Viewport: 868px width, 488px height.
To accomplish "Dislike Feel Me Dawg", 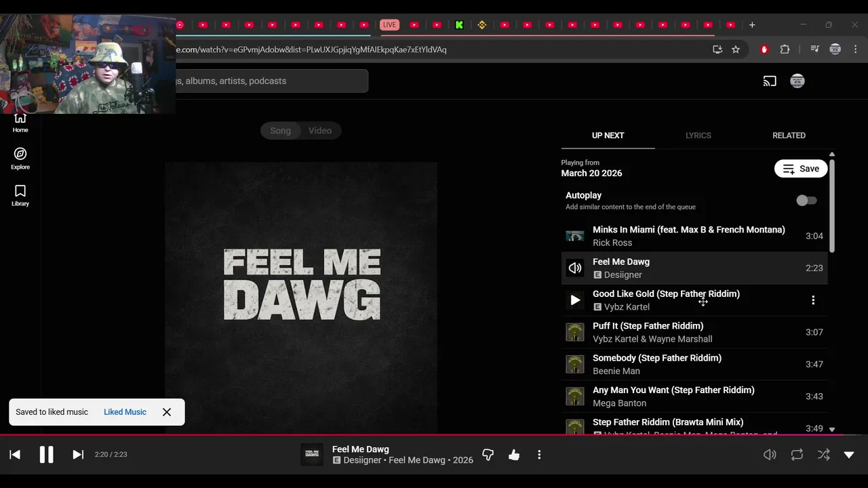I will (488, 455).
